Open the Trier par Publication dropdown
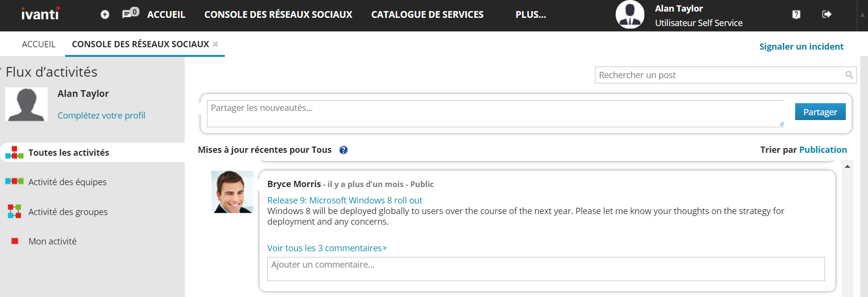 823,150
